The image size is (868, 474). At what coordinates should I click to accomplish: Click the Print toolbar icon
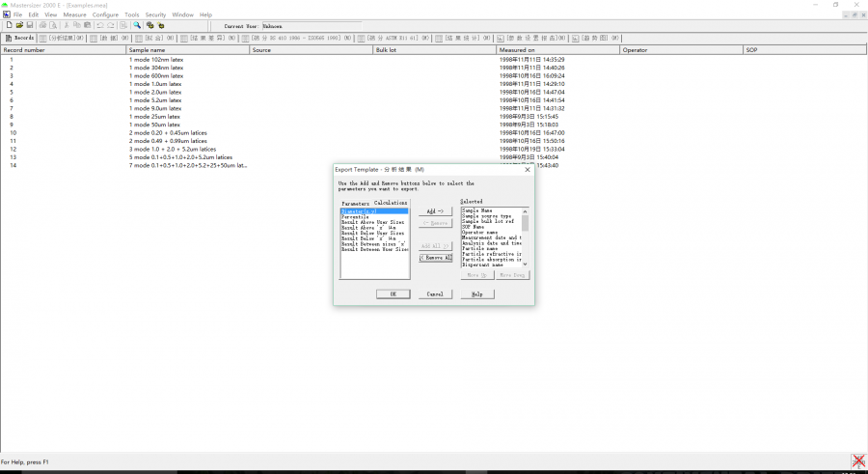tap(42, 25)
